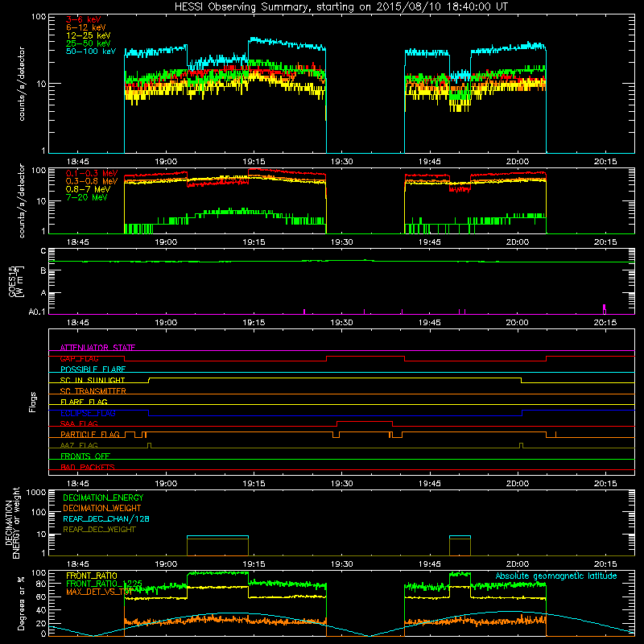Screen dimensions: 644x644
Task: Click the A0.1 tick label on GOES axis
Action: tap(36, 312)
